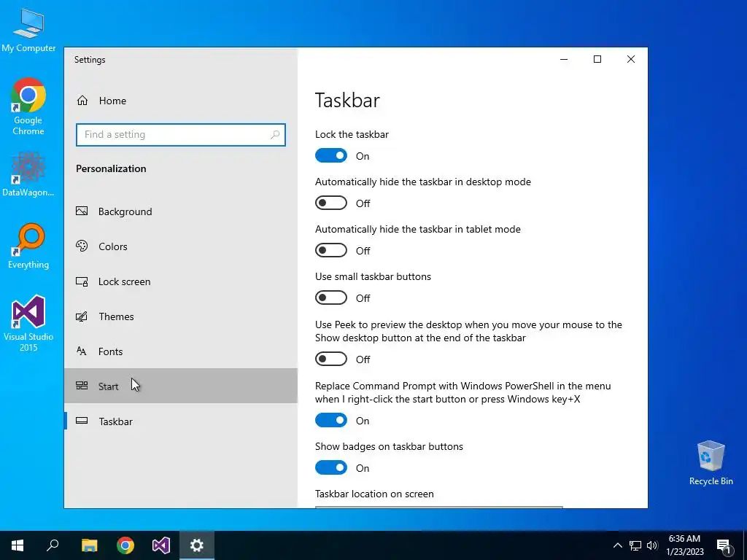Open the network status tray icon
The width and height of the screenshot is (747, 560).
635,545
